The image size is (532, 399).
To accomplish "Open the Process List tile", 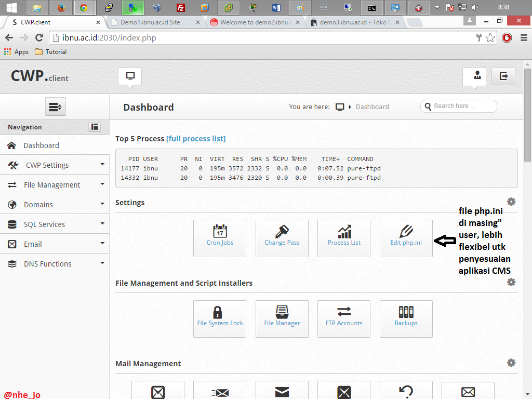I will 344,238.
